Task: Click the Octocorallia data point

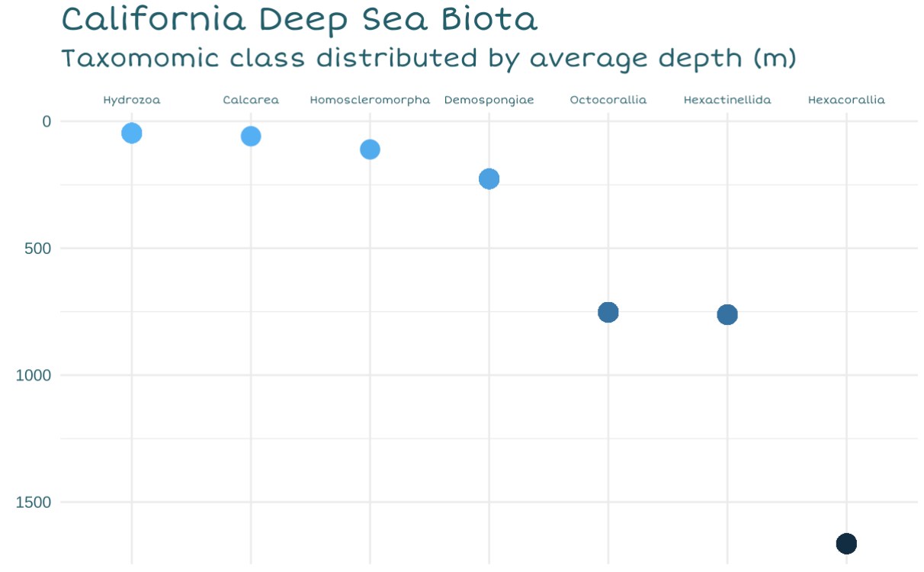Action: point(608,312)
